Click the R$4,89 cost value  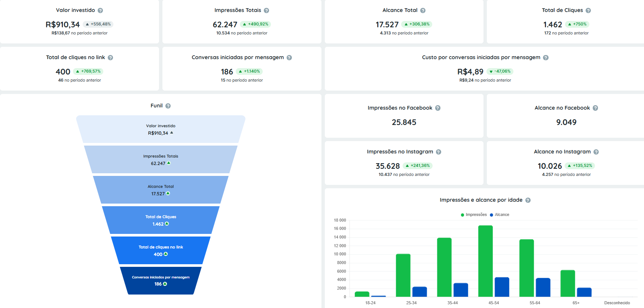[x=470, y=71]
